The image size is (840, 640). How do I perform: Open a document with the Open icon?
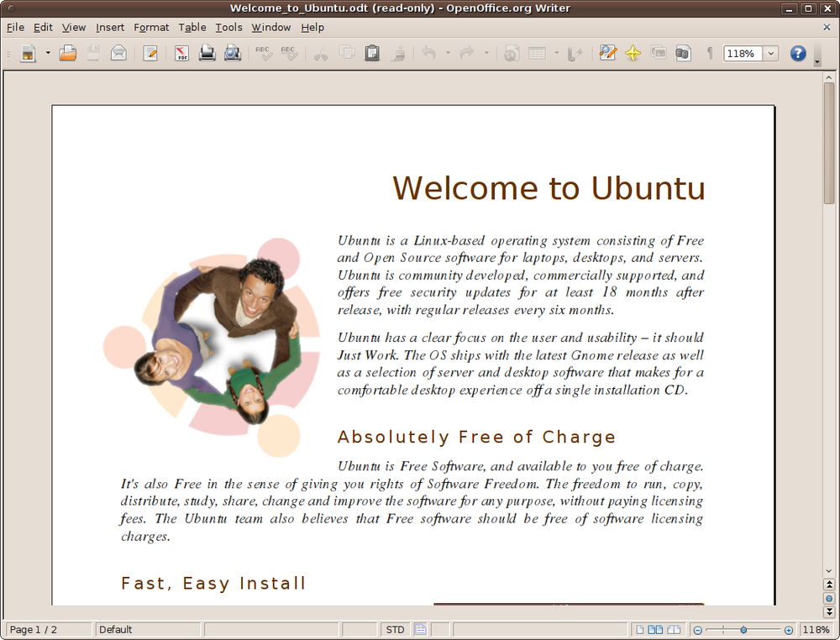click(68, 53)
